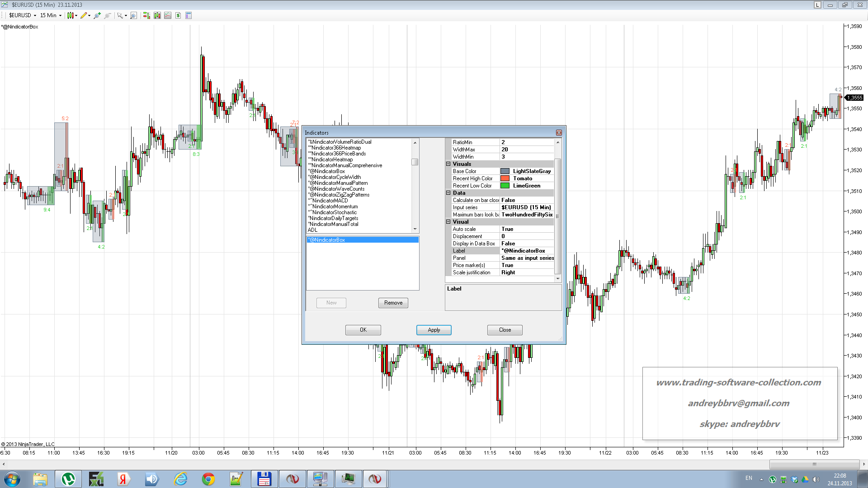The height and width of the screenshot is (488, 868).
Task: Click the Apply button
Action: click(434, 330)
